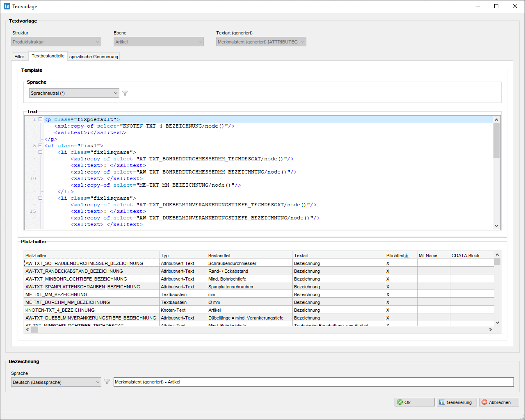Click the down arrow of text editor scrollbar
525x420 pixels.
coord(497,226)
